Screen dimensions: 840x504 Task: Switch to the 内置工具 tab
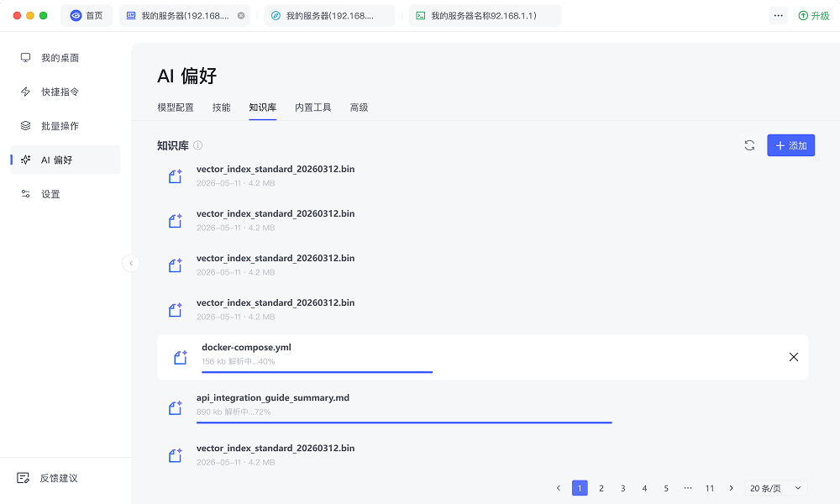(312, 108)
